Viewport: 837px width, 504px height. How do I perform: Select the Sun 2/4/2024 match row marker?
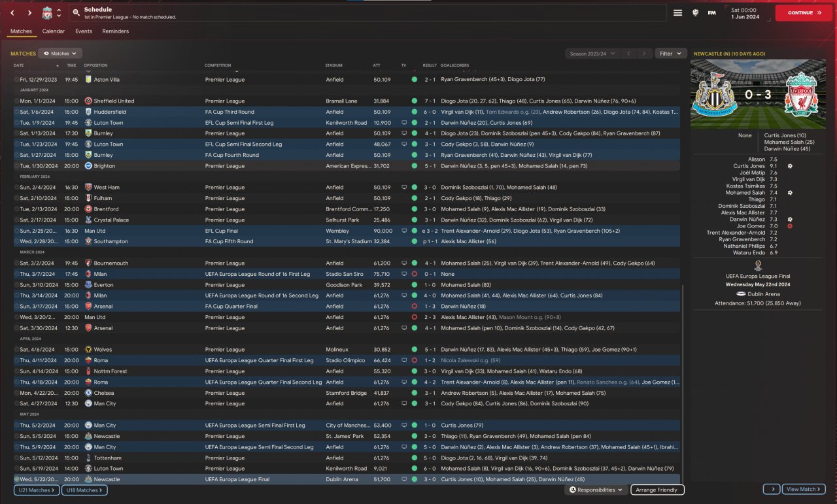pyautogui.click(x=16, y=188)
